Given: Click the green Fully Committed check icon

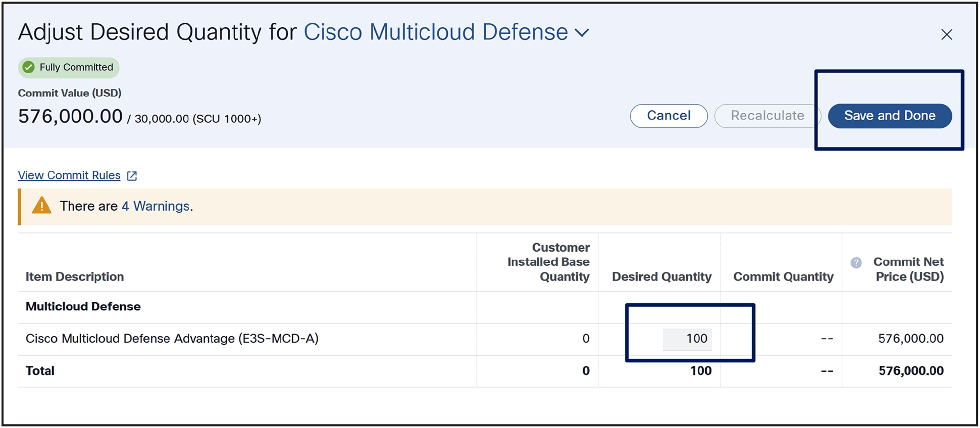Looking at the screenshot, I should [29, 67].
